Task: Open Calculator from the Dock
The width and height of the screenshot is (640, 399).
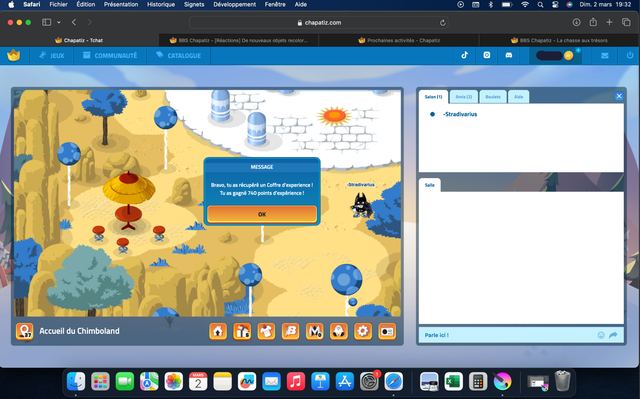Action: coord(478,381)
